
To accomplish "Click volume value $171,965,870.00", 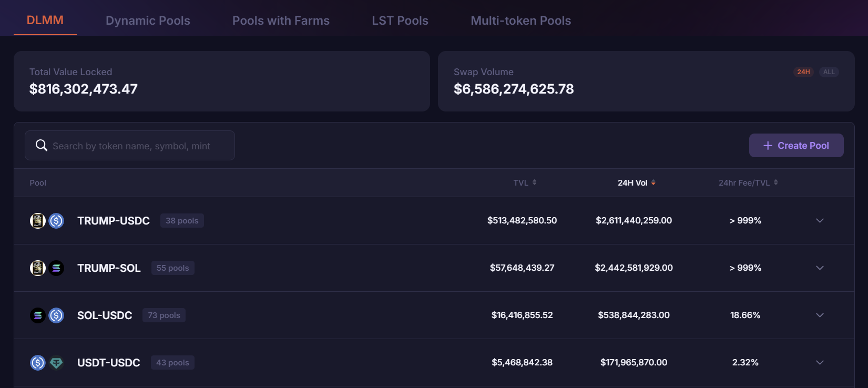I will (x=634, y=363).
